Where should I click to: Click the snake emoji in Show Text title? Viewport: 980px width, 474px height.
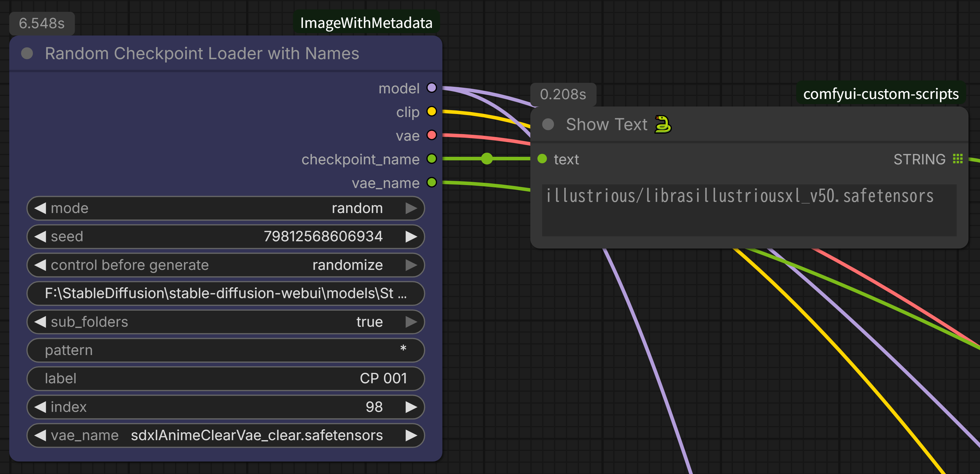coord(663,124)
